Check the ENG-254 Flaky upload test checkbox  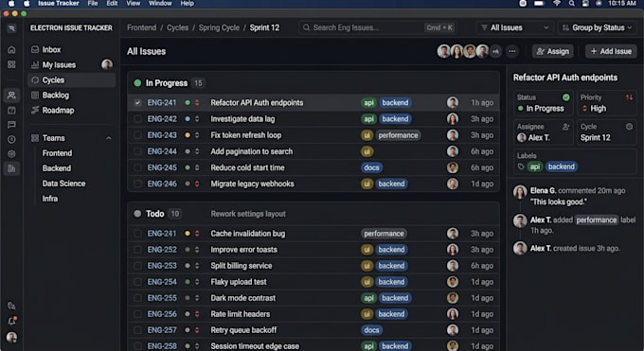[x=137, y=282]
